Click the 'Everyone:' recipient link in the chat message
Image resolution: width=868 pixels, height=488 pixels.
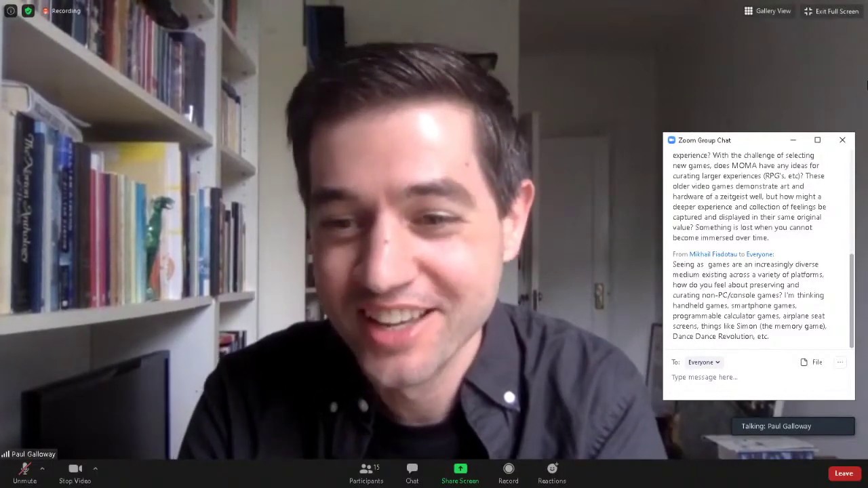(x=759, y=254)
